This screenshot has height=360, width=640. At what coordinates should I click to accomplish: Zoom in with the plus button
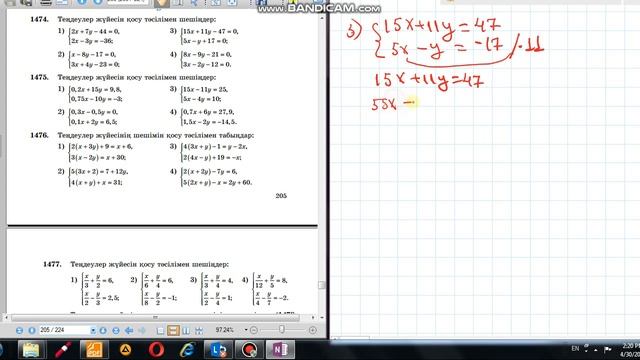(x=313, y=330)
